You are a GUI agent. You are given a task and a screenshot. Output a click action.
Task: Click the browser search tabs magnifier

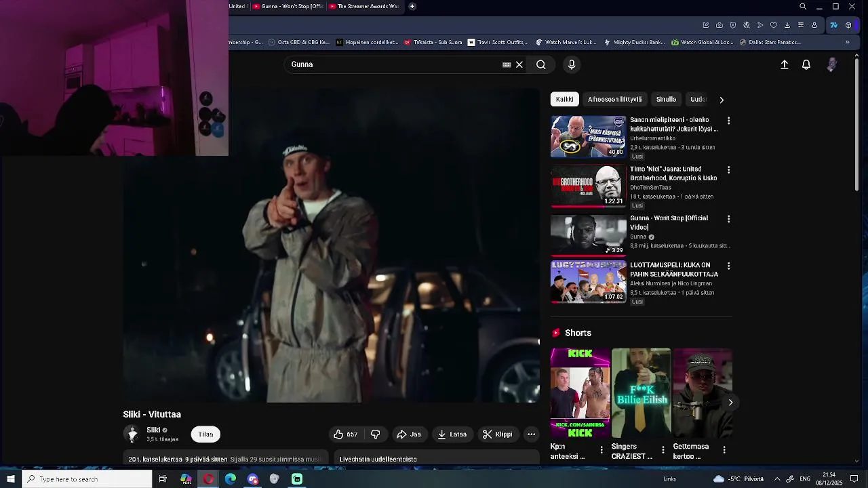[803, 7]
